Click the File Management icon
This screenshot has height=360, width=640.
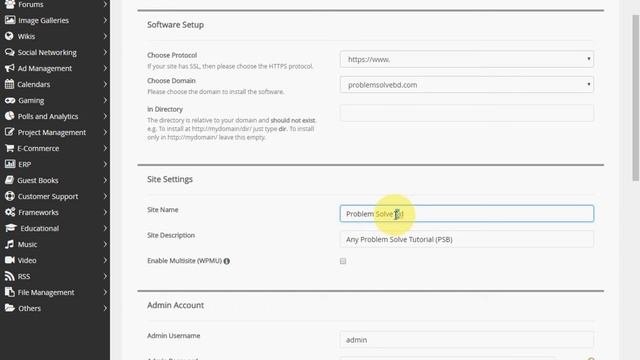[9, 292]
